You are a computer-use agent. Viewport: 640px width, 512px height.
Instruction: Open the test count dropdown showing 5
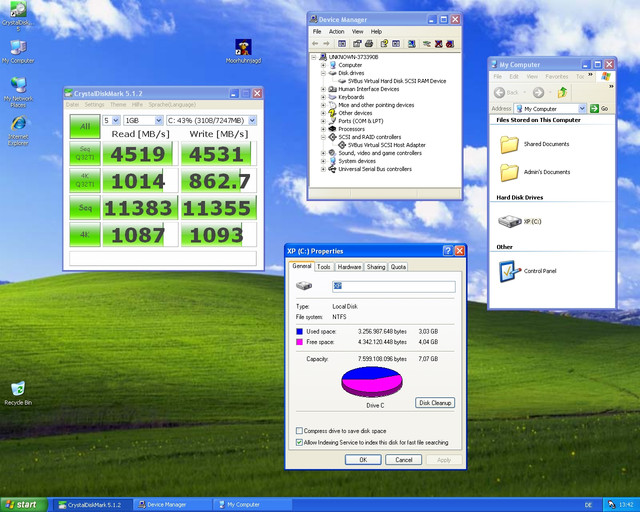(x=116, y=120)
